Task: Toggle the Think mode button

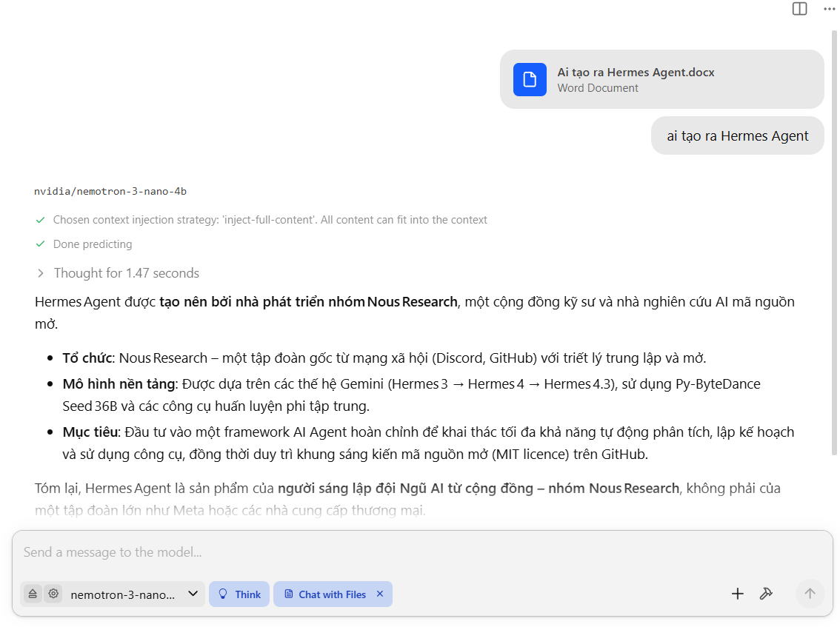Action: (x=239, y=594)
